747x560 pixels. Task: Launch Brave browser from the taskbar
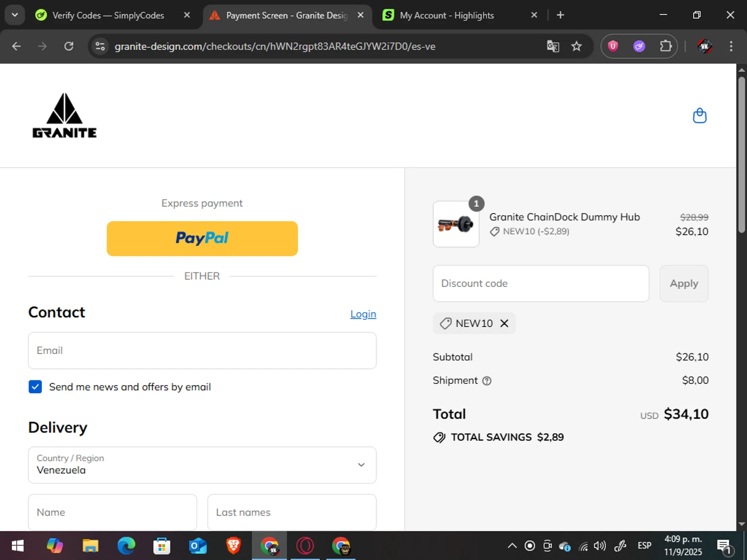[x=234, y=546]
